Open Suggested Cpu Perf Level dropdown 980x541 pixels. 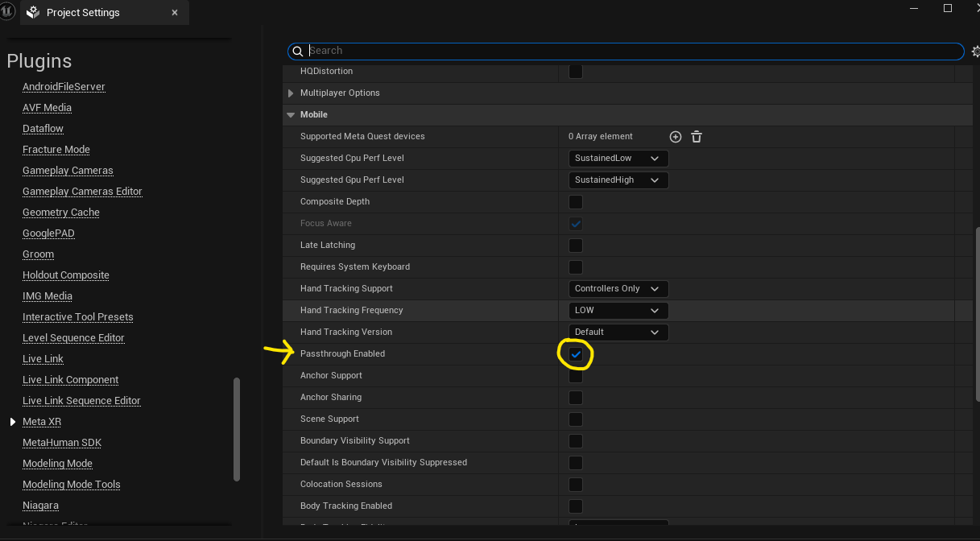coord(618,159)
